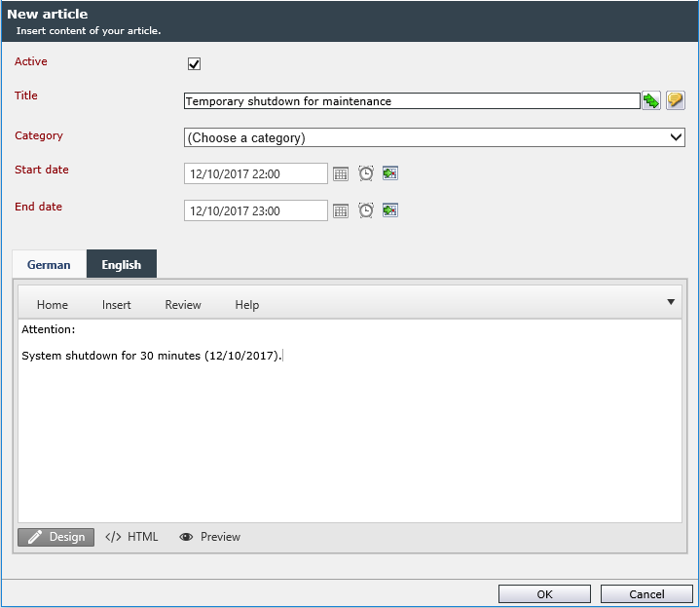
Task: Switch editor to HTML mode
Action: click(131, 537)
